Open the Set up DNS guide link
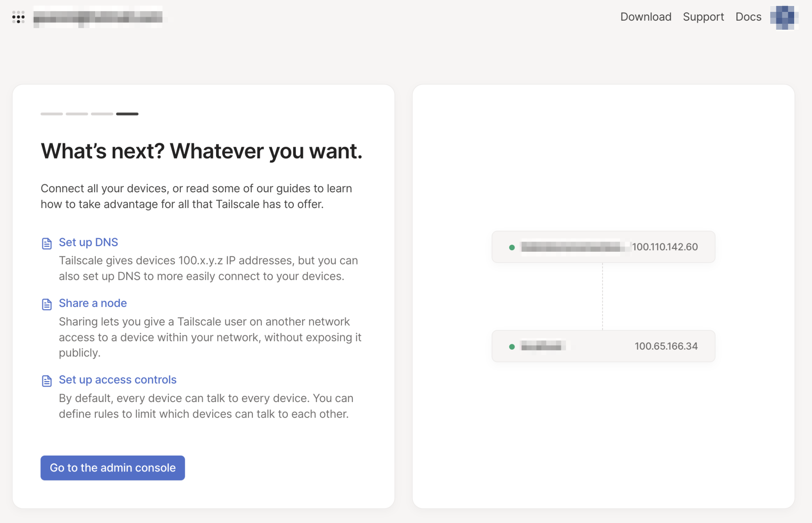 (x=88, y=242)
